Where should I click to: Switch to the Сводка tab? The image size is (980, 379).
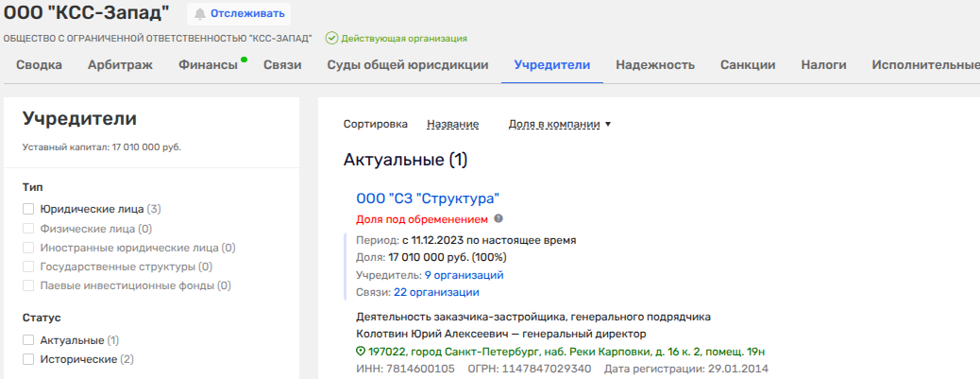click(40, 65)
